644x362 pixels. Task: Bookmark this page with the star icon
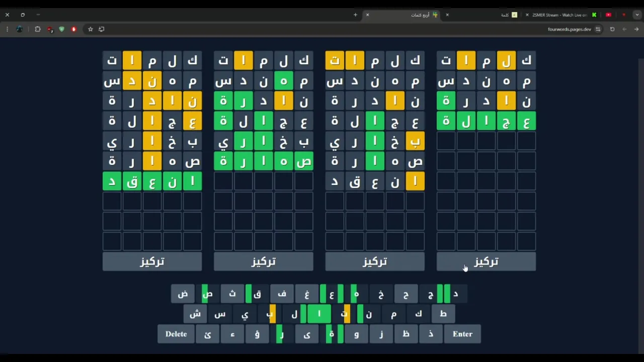click(x=91, y=29)
